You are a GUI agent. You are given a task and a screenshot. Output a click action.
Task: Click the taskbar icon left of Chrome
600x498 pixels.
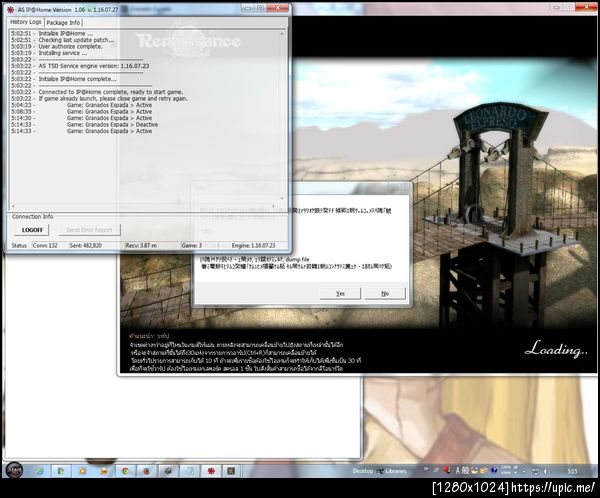click(x=104, y=471)
